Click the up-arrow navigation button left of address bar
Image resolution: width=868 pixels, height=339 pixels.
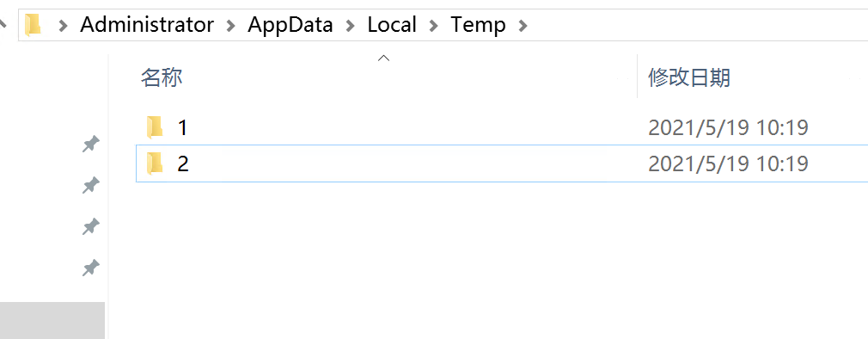pyautogui.click(x=3, y=25)
